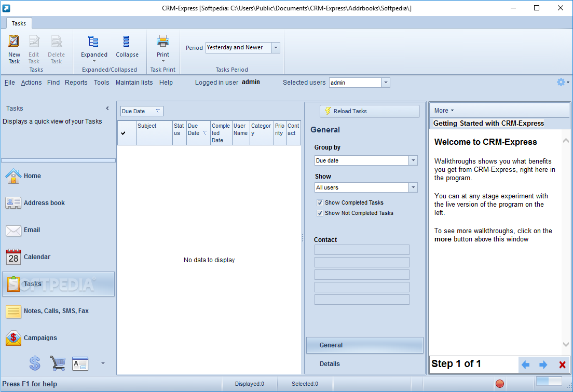
Task: Click the red status indicator in status bar
Action: [x=499, y=384]
